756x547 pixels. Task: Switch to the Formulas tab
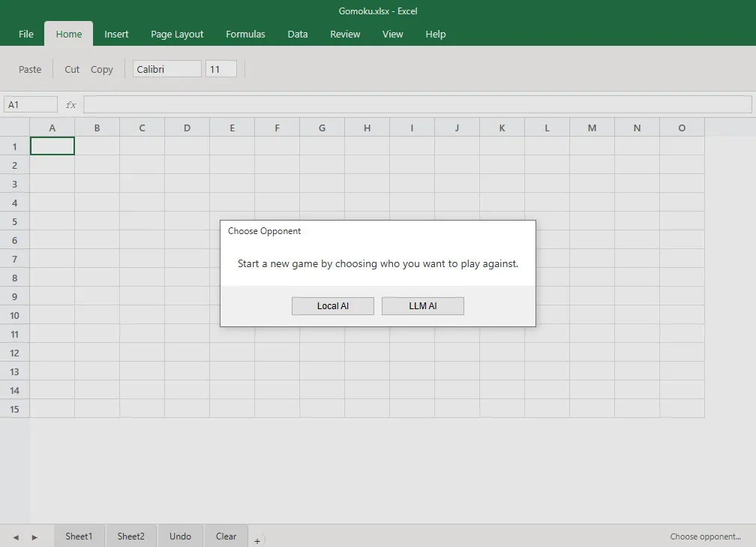[245, 35]
